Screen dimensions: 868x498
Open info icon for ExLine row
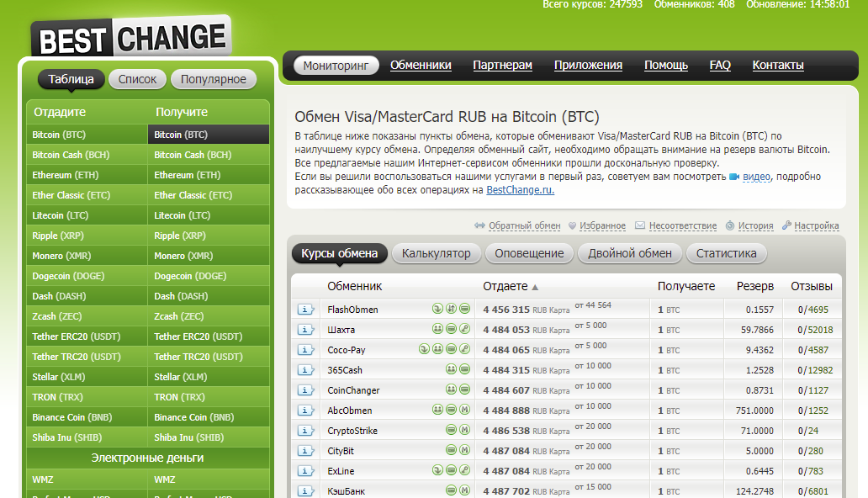pyautogui.click(x=305, y=471)
